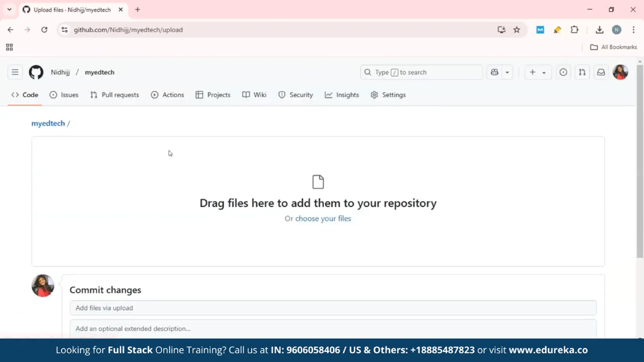The width and height of the screenshot is (644, 362).
Task: Click the install app icon in address bar
Action: (x=501, y=30)
